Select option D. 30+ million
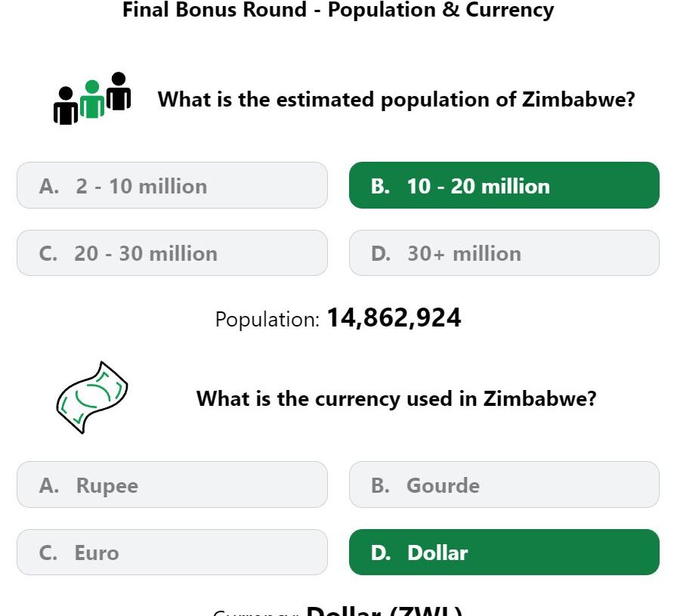The height and width of the screenshot is (616, 677). tap(504, 252)
